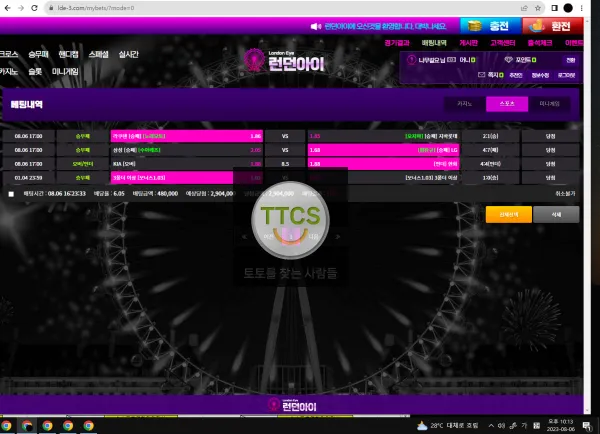This screenshot has height=434, width=600.
Task: Open the 게시판 menu item
Action: 468,43
